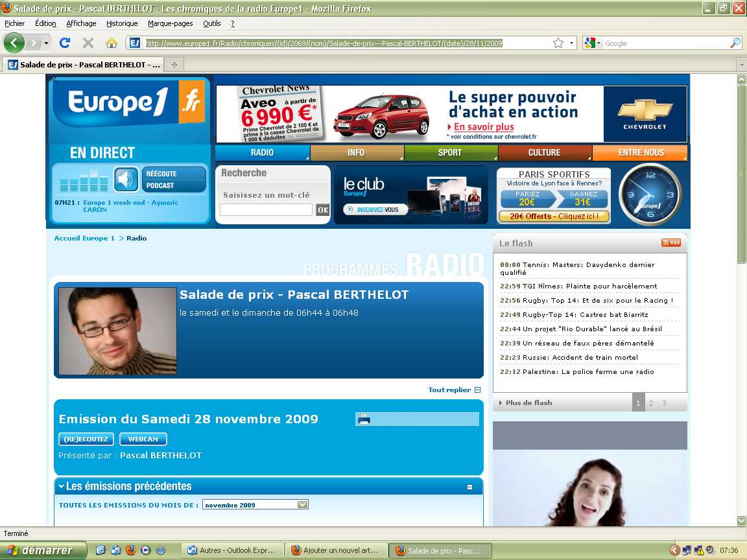Click INSCRIVEZ-VOUS in le club banner
The image size is (747, 560).
tap(375, 209)
